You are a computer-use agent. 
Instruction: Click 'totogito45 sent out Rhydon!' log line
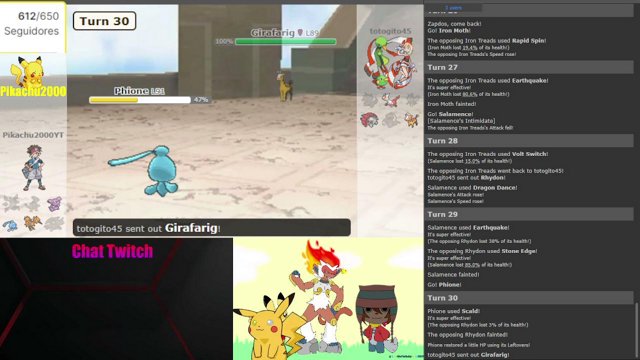click(467, 178)
